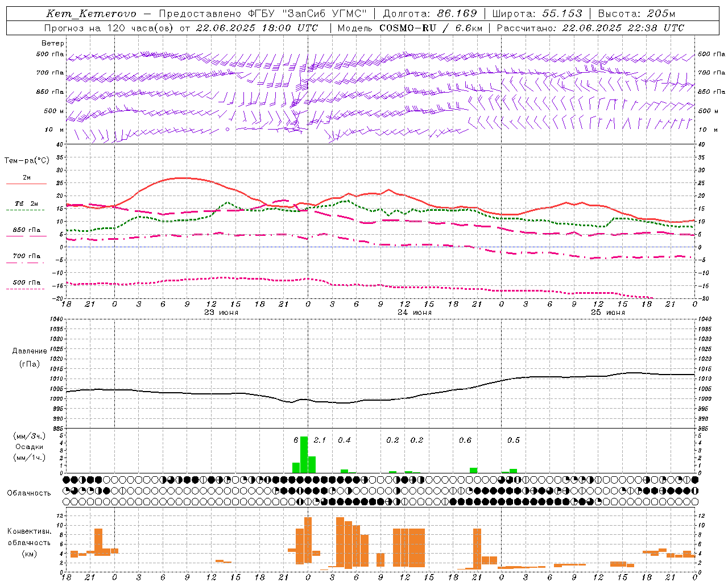The height and width of the screenshot is (582, 728).
Task: Click the 'Рассчитано: 22.06.2025 22:38 UTC' timestamp
Action: (590, 28)
